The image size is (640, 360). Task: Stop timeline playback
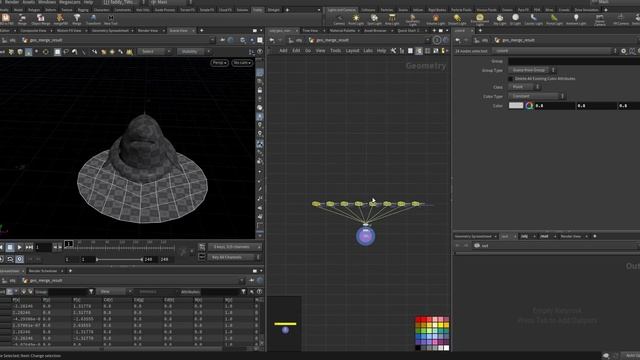point(10,247)
